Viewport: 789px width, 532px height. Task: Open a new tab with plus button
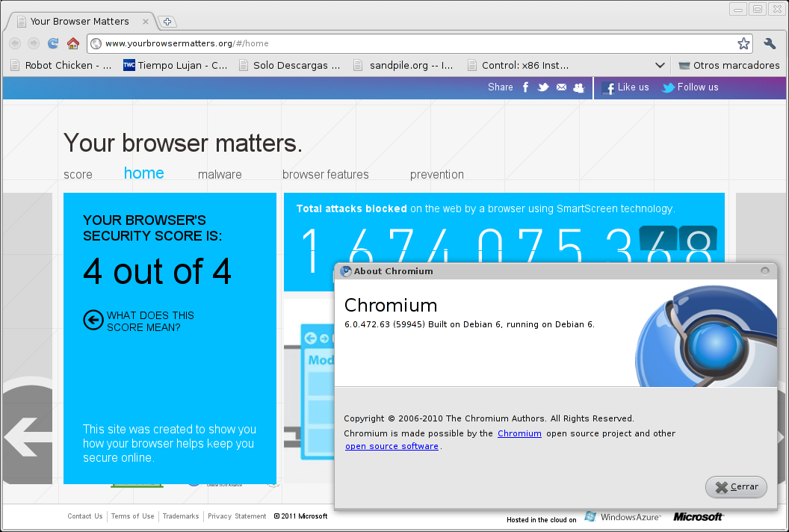(167, 22)
